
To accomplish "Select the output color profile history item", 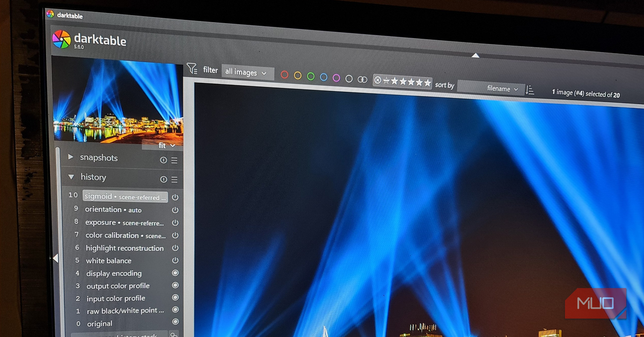I will 118,285.
